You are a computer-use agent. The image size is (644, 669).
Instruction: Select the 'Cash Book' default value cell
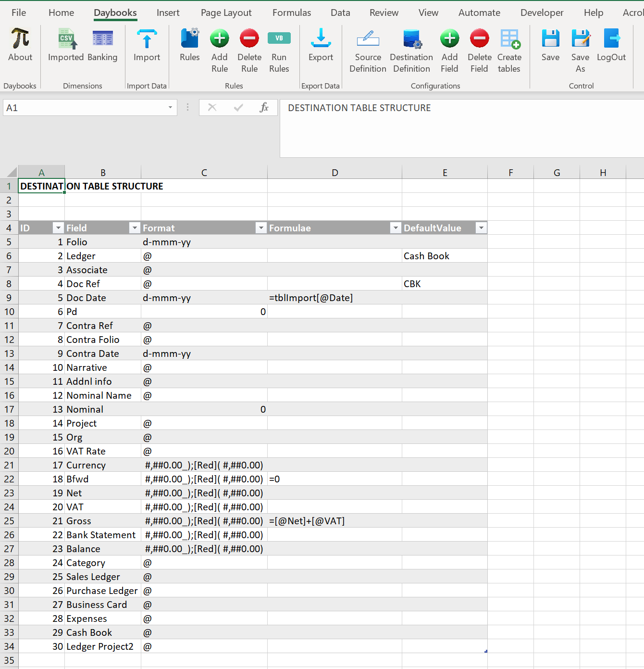click(x=445, y=256)
